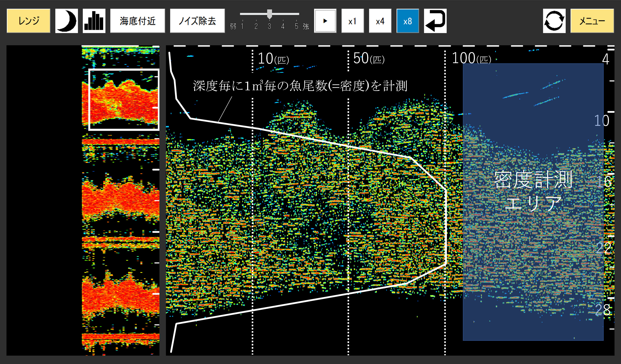Viewport: 621px width, 364px height.
Task: Click the circular refresh icon
Action: point(554,21)
